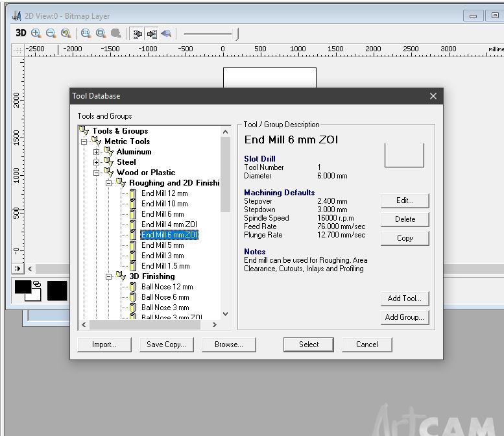Select Ball Nose 3 mm tool
The width and height of the screenshot is (504, 436).
pos(165,308)
